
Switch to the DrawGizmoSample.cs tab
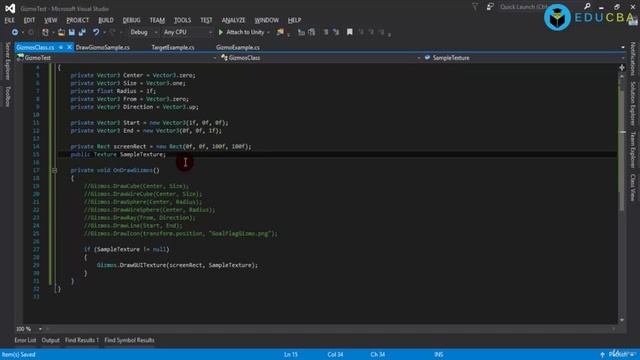[103, 47]
